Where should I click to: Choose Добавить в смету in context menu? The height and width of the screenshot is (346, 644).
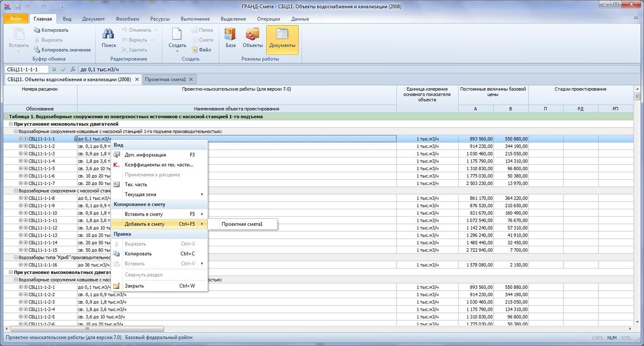159,224
